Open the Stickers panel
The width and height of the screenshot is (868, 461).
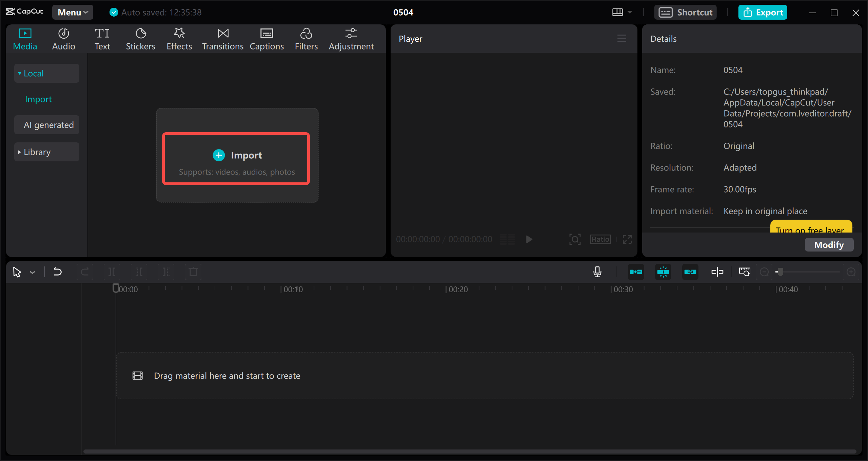point(140,38)
